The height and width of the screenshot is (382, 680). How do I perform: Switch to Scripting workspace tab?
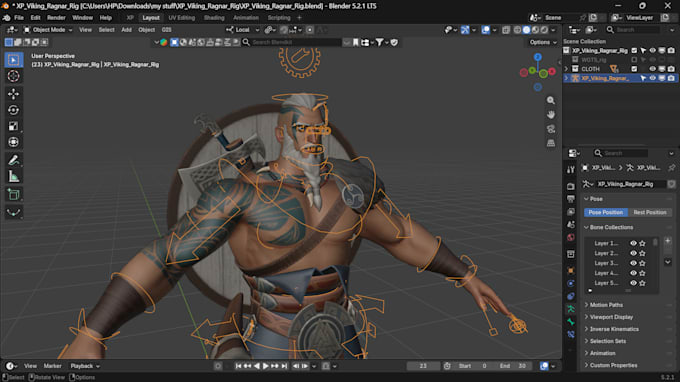279,18
